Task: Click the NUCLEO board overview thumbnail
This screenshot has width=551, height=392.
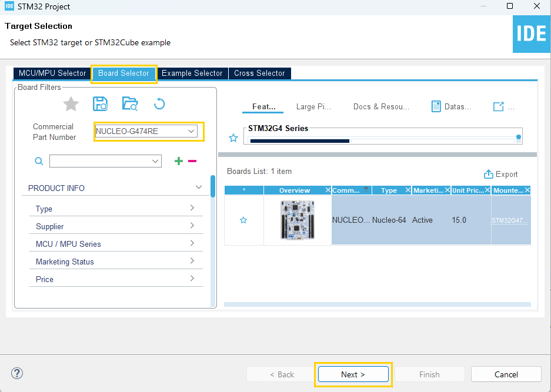Action: click(x=297, y=220)
